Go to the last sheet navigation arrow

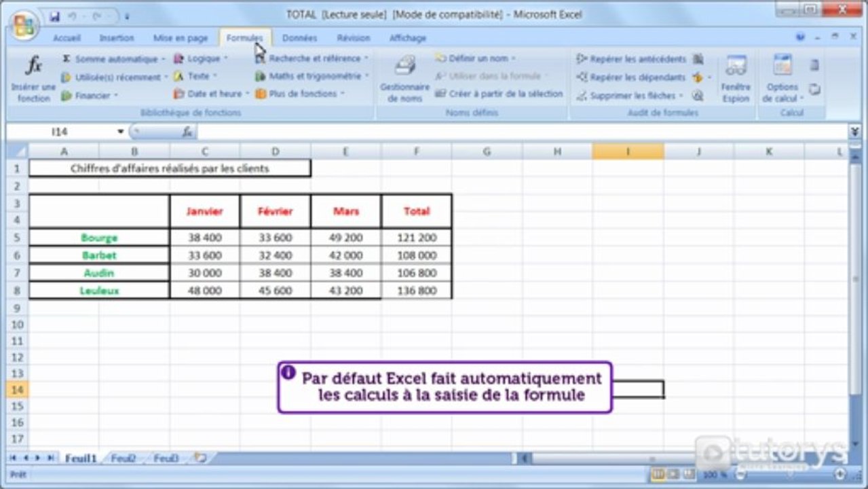point(50,458)
